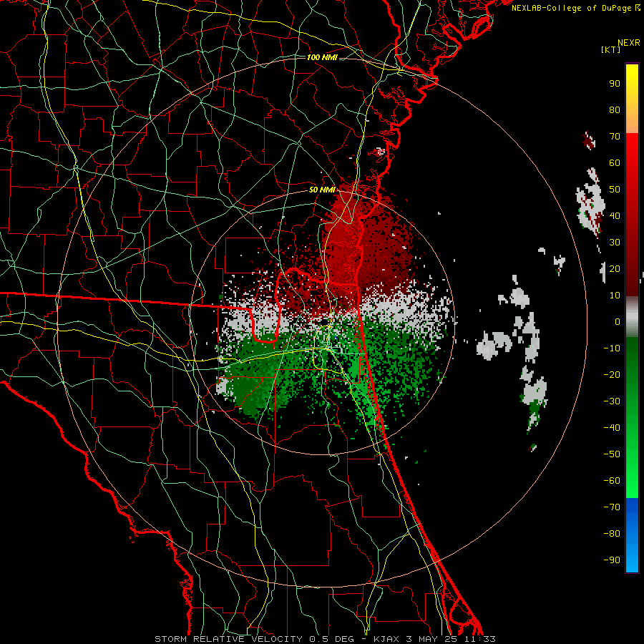Click the -30 value on the velocity scale

pyautogui.click(x=612, y=401)
